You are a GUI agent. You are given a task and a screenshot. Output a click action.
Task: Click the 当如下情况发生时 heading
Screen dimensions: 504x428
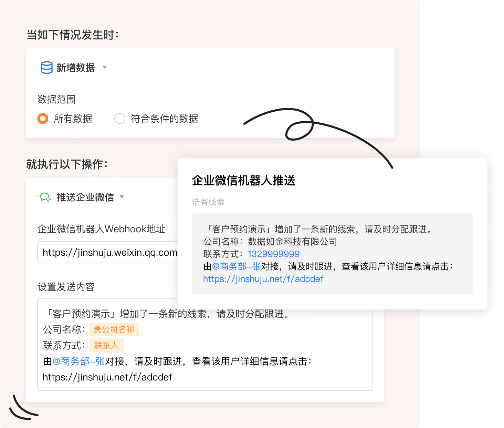tap(73, 35)
